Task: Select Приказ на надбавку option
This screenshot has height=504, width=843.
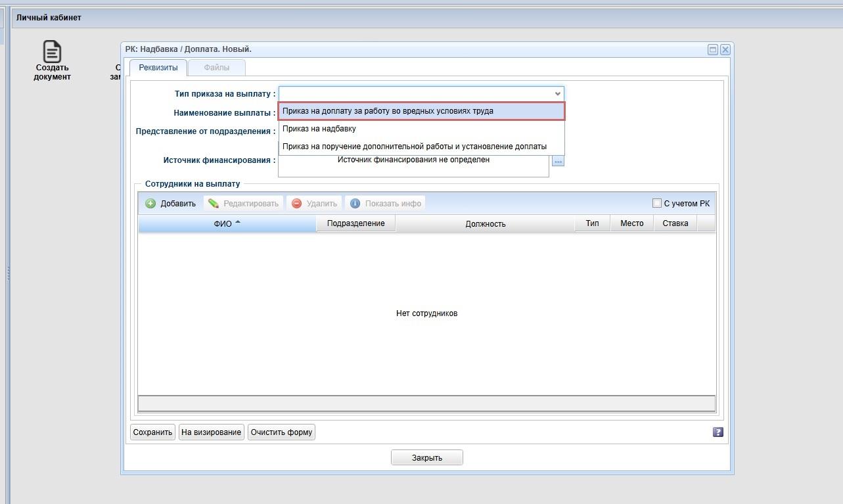Action: tap(421, 129)
